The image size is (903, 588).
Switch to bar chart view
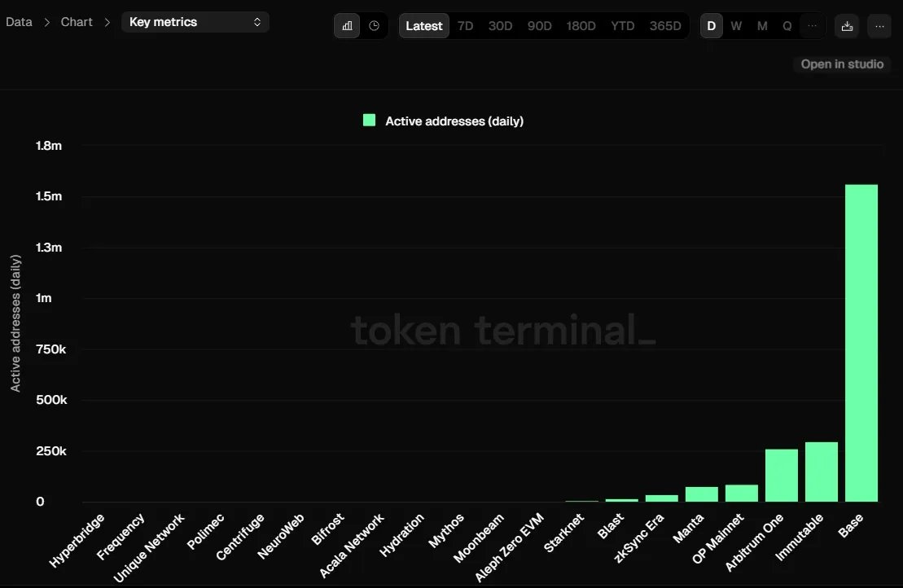tap(348, 26)
